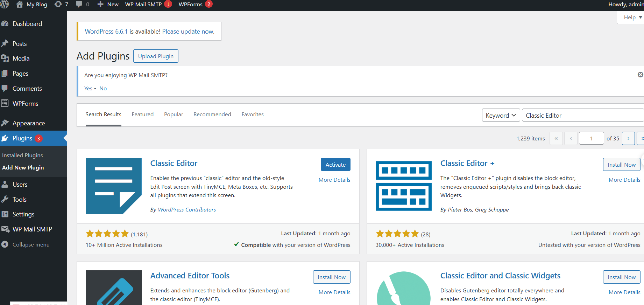This screenshot has height=305, width=644.
Task: Install the Classic Editor + plugin
Action: pos(622,165)
